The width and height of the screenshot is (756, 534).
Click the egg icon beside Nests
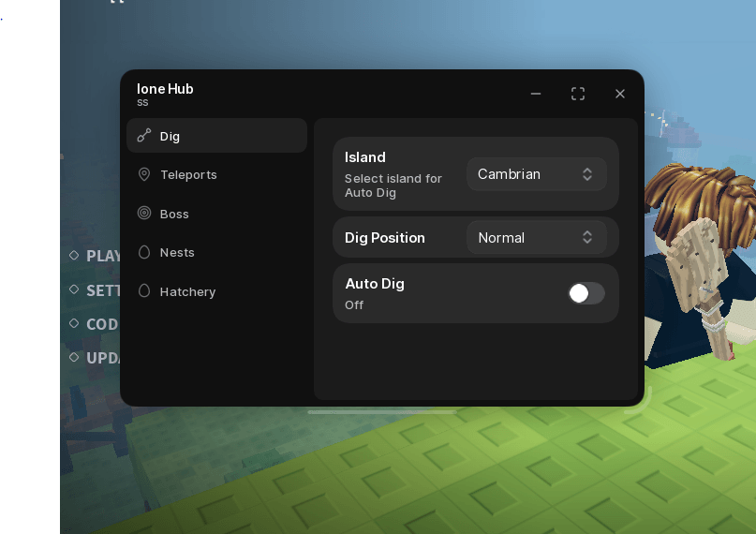click(143, 252)
